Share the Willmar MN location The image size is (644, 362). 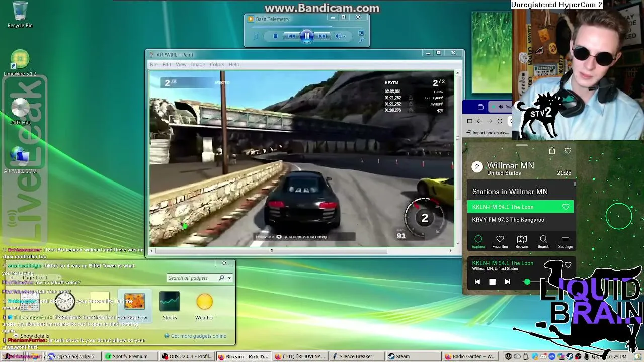pyautogui.click(x=552, y=151)
